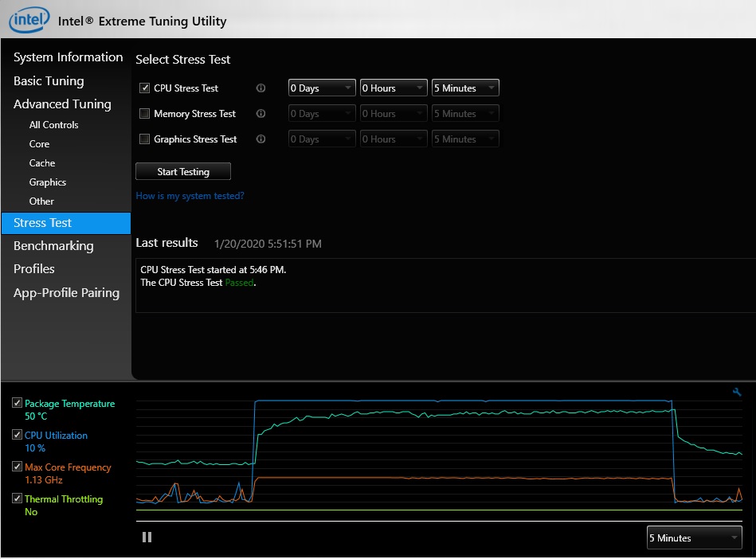Click the green 'Passed' result text

coord(239,283)
